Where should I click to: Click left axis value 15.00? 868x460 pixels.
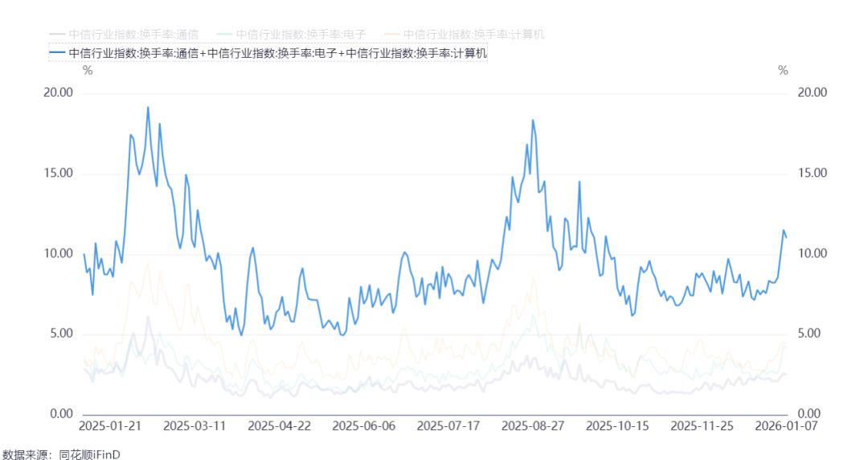click(58, 173)
